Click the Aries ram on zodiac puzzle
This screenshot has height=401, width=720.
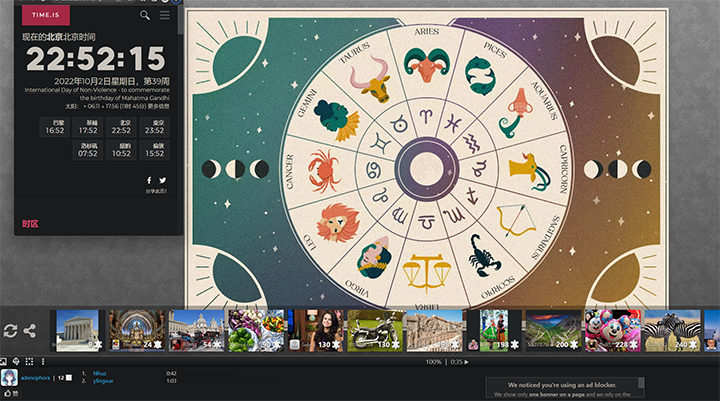coord(426,64)
